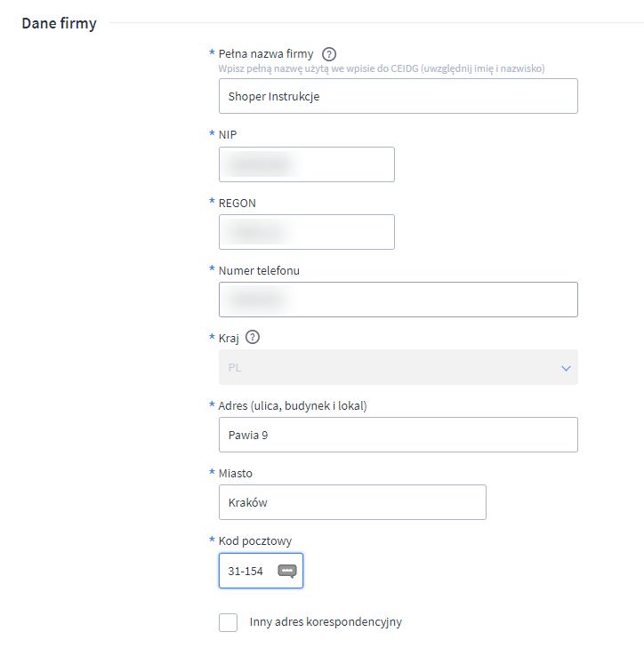Click the help icon next to Kraj
This screenshot has width=644, height=664.
[x=253, y=338]
